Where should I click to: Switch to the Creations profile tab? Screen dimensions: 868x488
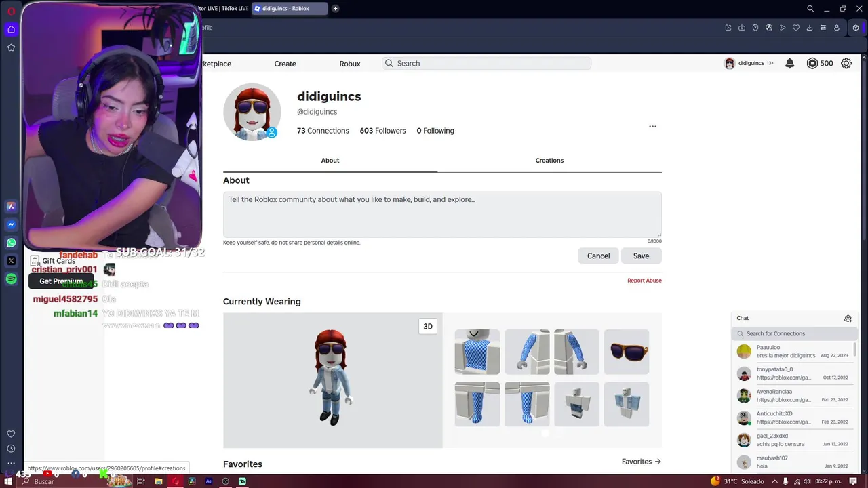549,161
